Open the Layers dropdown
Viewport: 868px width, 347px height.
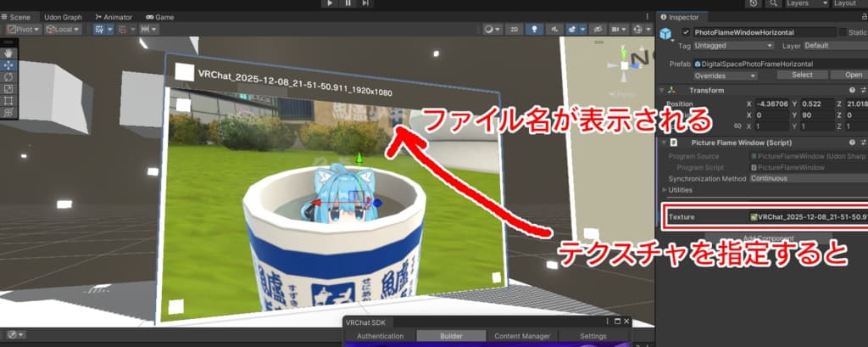pyautogui.click(x=807, y=3)
